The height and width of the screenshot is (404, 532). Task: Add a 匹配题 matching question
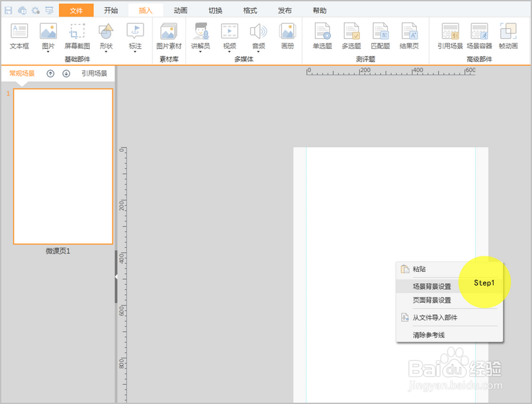380,36
